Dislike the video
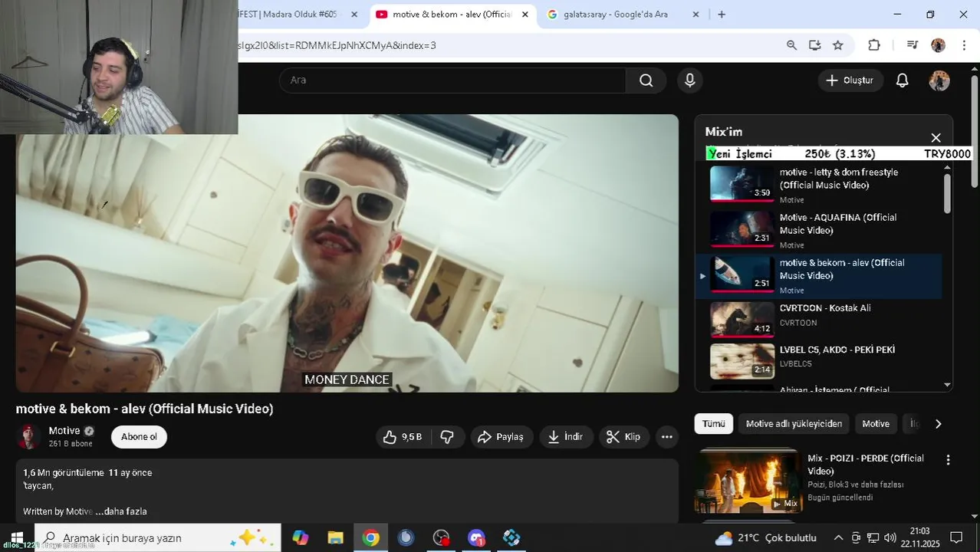This screenshot has height=552, width=980. pos(447,437)
